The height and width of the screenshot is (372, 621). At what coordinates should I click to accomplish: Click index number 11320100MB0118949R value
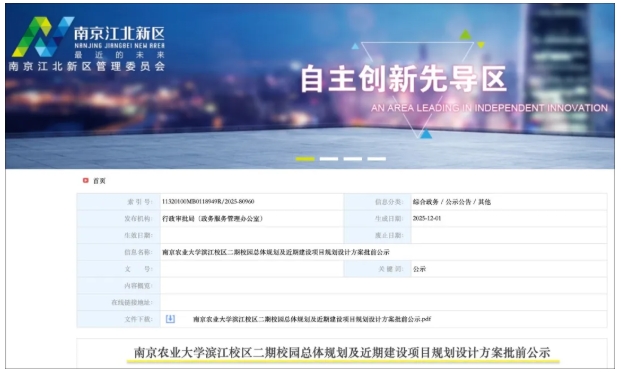208,202
